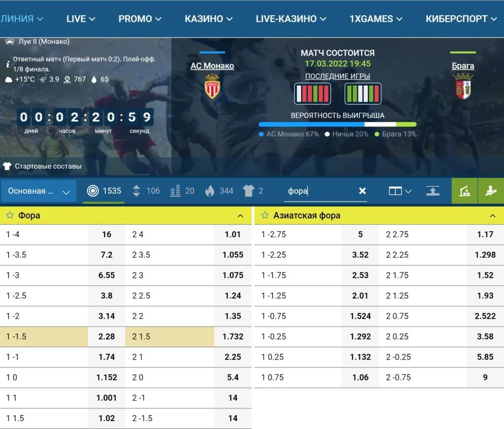Screen dimensions: 504x429
Task: Open the КИБЕРСПОРТ menu
Action: point(461,19)
